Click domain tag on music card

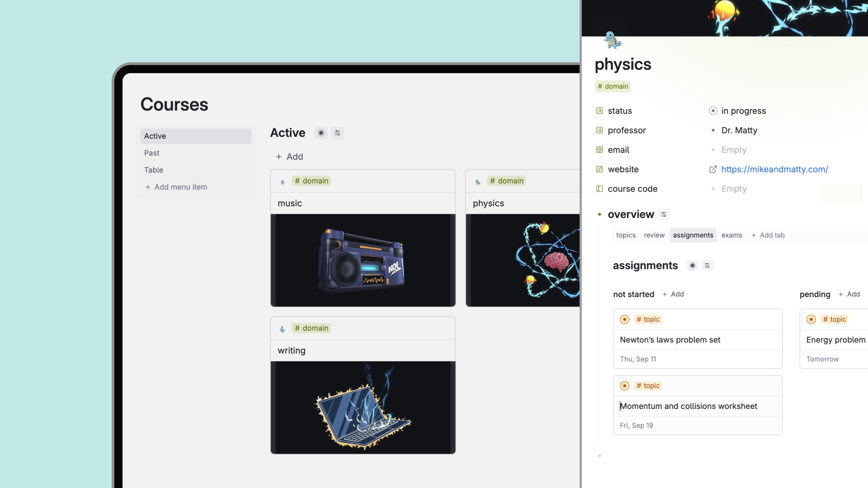[x=311, y=181]
